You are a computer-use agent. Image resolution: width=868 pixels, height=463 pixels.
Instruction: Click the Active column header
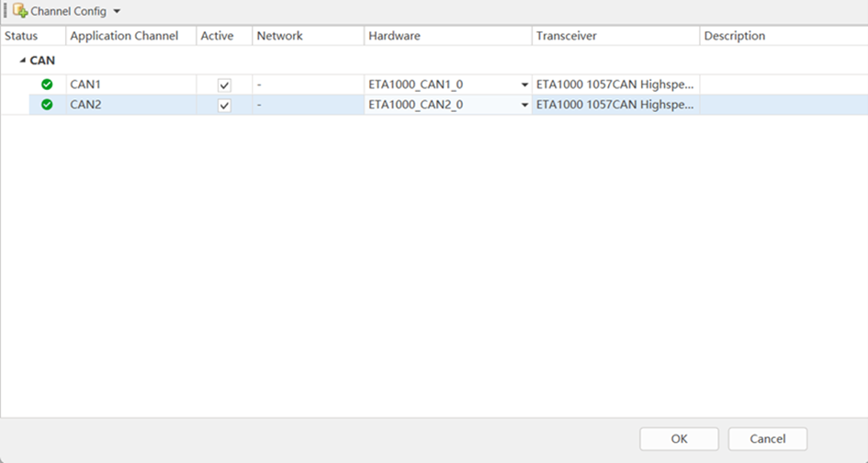point(217,36)
